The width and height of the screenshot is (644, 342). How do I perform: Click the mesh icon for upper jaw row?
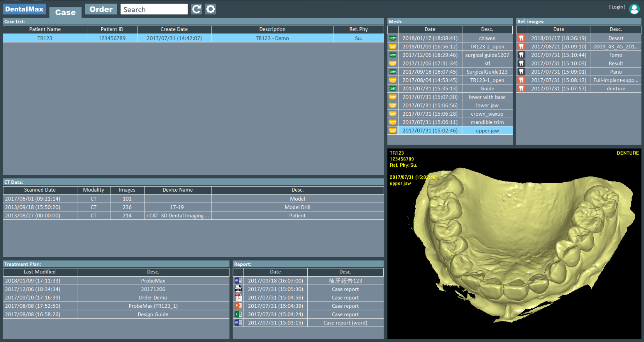pos(393,130)
